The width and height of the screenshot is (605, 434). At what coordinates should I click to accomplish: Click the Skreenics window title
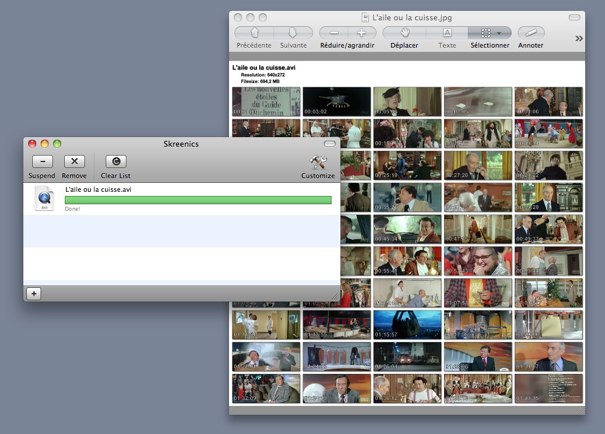181,144
